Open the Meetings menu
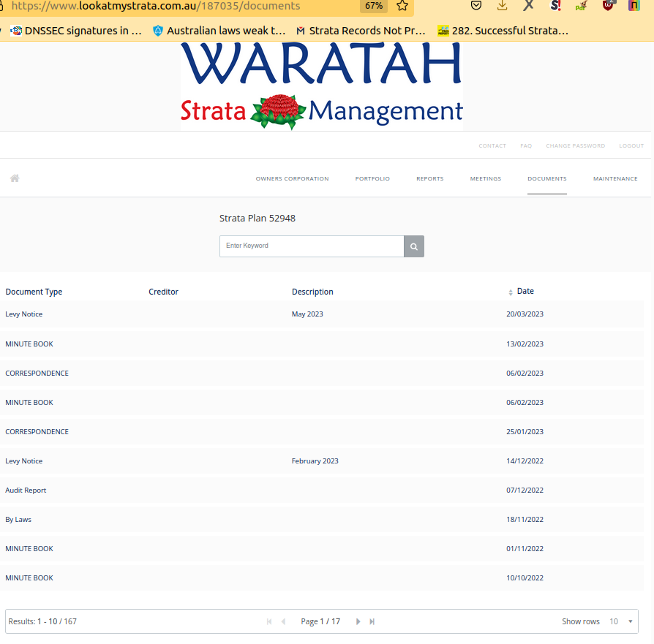Viewport: 654px width, 644px height. (x=486, y=179)
